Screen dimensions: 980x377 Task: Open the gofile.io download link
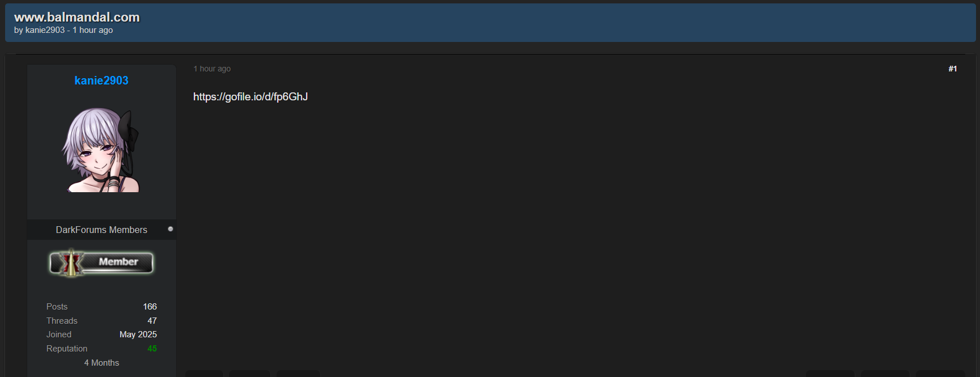pyautogui.click(x=251, y=97)
